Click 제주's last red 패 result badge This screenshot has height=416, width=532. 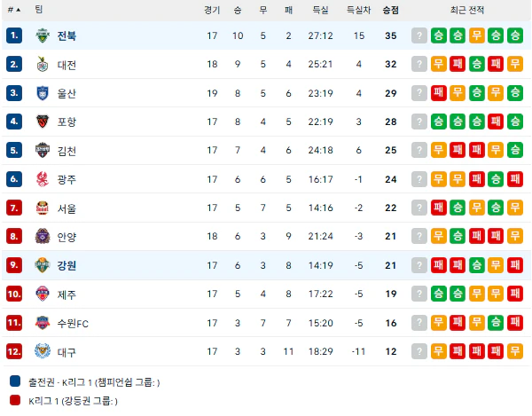pos(515,294)
